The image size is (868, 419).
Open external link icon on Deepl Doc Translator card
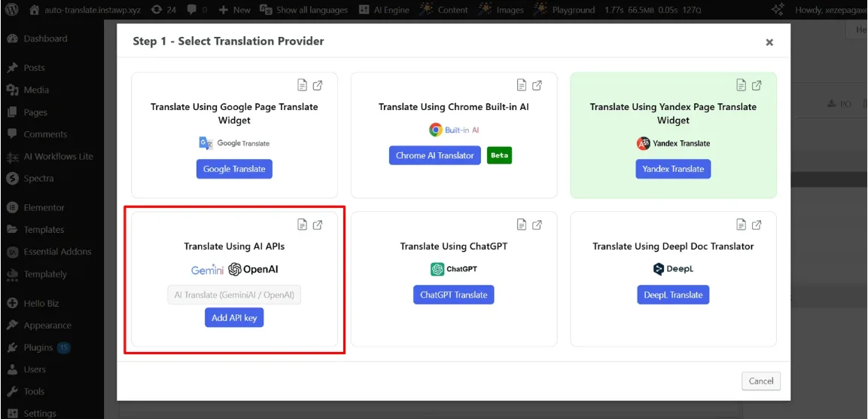point(756,225)
